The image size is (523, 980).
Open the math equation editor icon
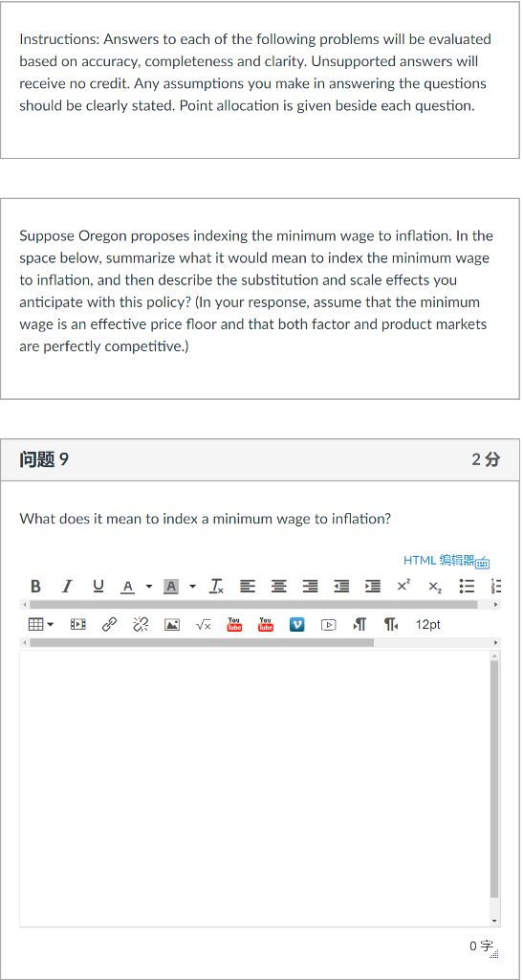pos(204,624)
